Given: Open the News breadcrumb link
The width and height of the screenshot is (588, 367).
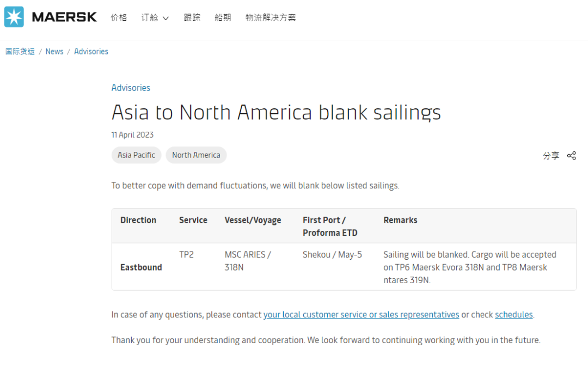Looking at the screenshot, I should [x=54, y=52].
